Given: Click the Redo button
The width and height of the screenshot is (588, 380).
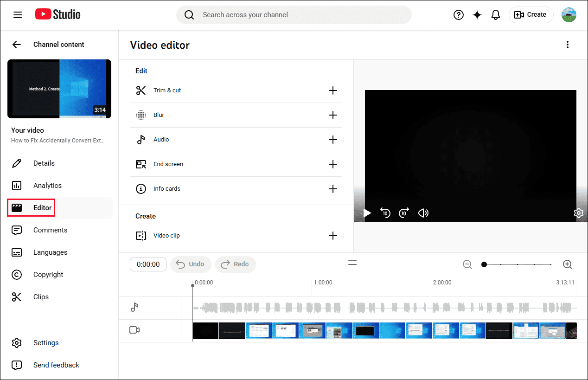Looking at the screenshot, I should [235, 264].
